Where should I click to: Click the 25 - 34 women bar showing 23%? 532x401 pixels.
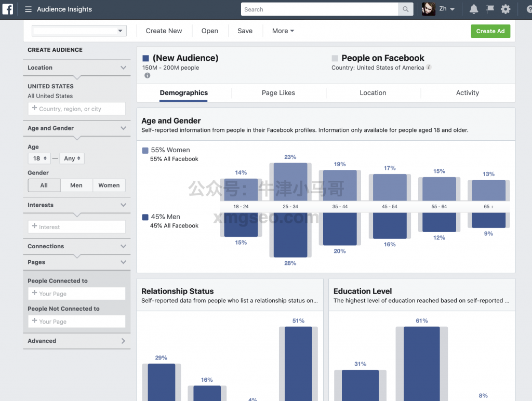coord(290,182)
